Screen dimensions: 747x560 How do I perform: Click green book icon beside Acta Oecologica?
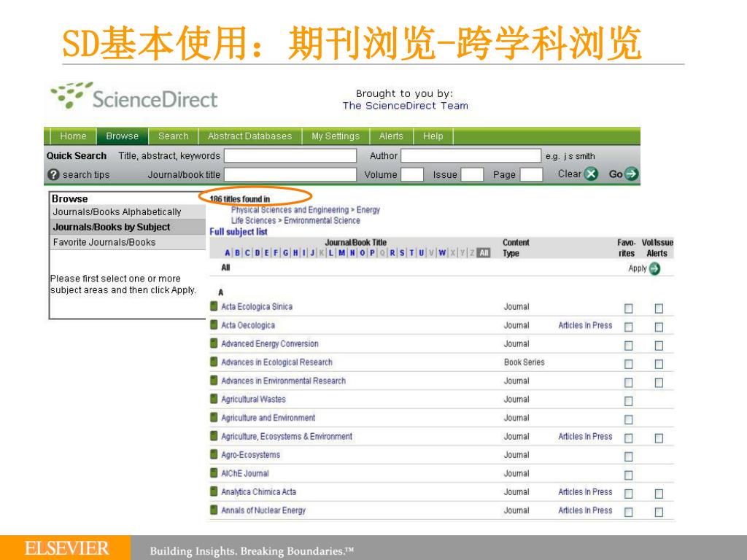click(214, 324)
